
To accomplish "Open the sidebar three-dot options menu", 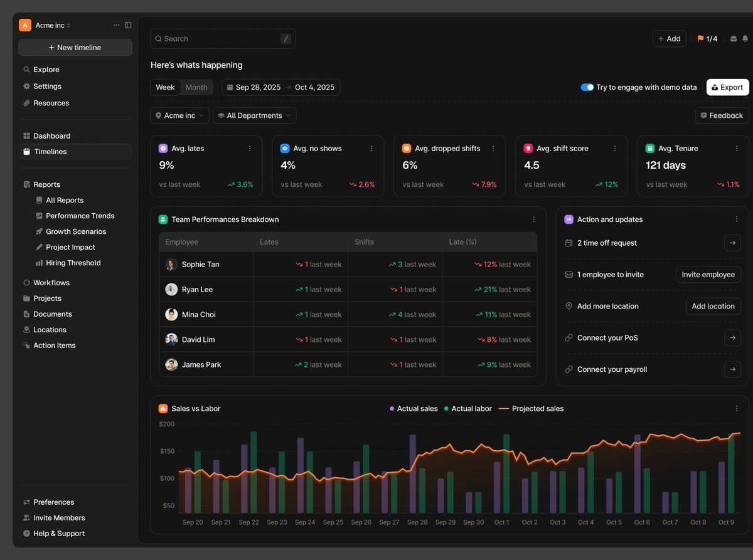I will 116,25.
